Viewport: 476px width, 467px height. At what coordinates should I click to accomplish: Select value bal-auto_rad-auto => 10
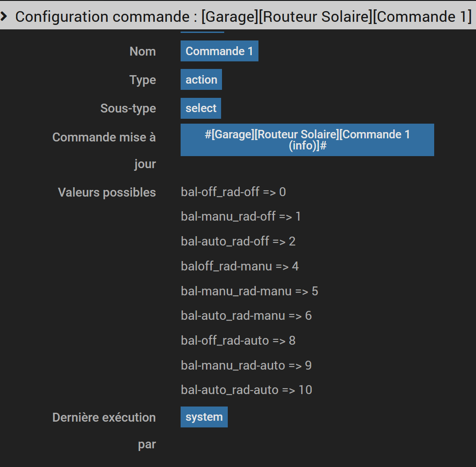pyautogui.click(x=246, y=390)
